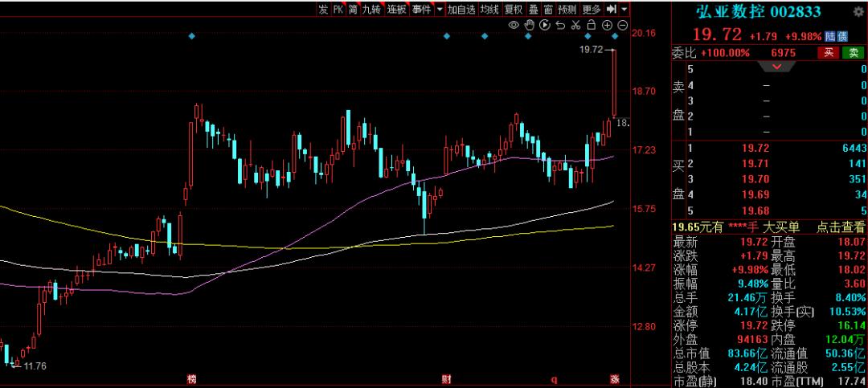Click the 财 marker on the timeline
The height and width of the screenshot is (388, 868).
[x=446, y=378]
